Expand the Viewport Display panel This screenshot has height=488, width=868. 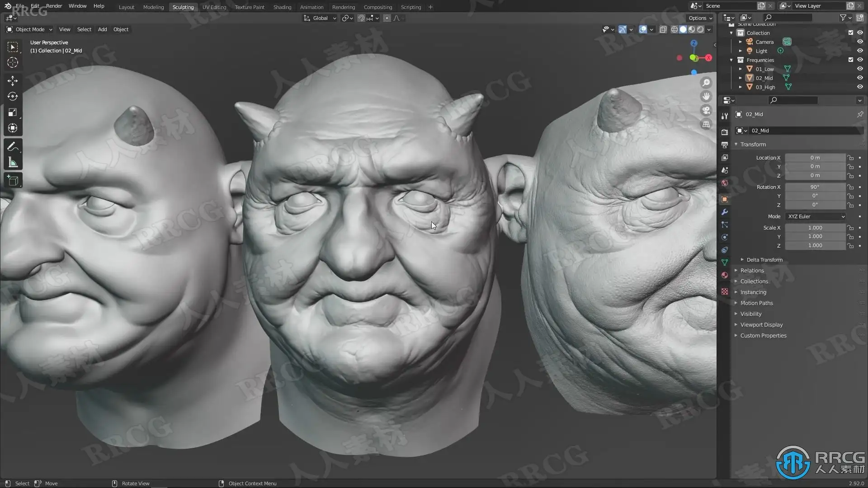click(x=761, y=325)
